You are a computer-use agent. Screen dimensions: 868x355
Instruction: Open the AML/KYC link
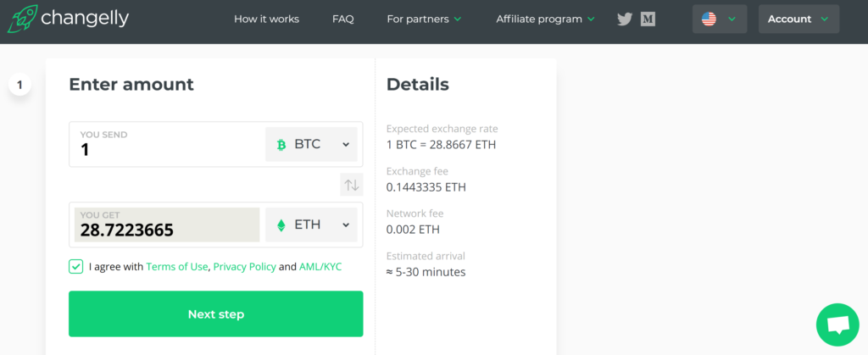pyautogui.click(x=320, y=267)
